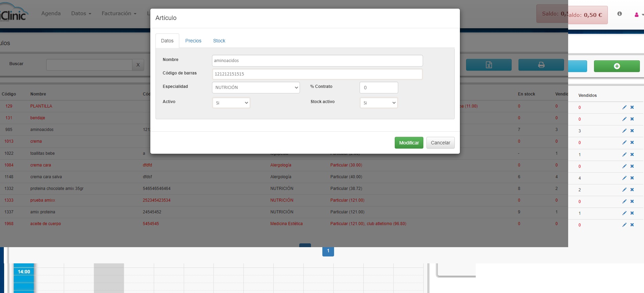Click into the Buscar search field
This screenshot has width=644, height=293.
(x=89, y=65)
